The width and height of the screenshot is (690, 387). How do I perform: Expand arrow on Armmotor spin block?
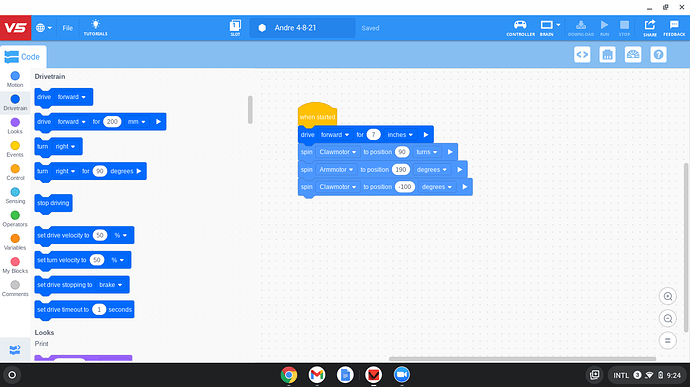tap(459, 170)
